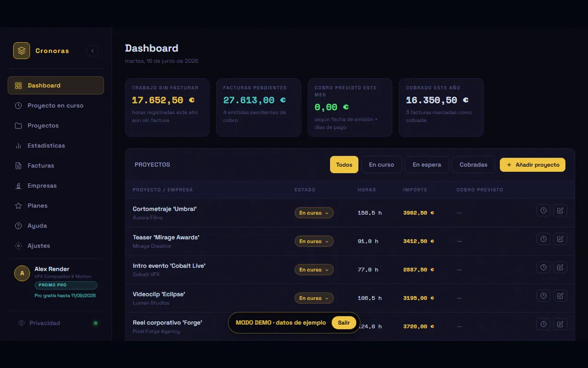Click the IMPORTE column header
The width and height of the screenshot is (588, 368).
point(415,190)
